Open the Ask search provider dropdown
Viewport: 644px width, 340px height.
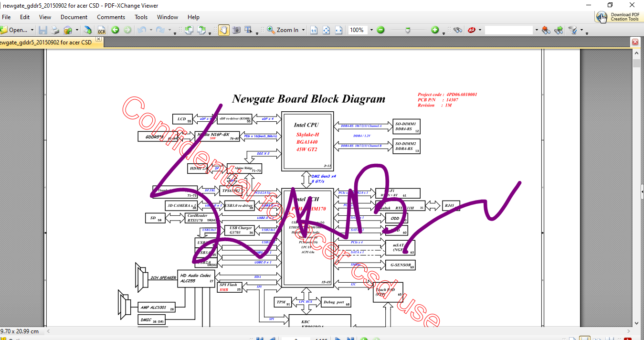[480, 30]
